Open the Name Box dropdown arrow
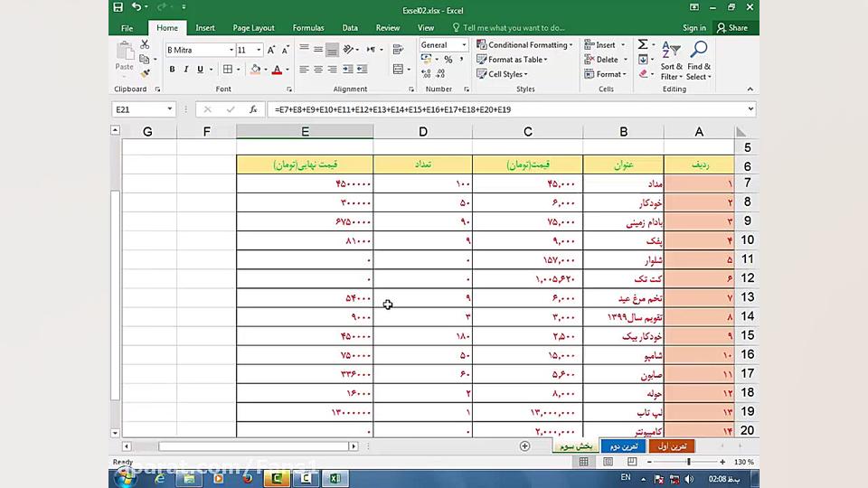Image resolution: width=868 pixels, height=488 pixels. [x=169, y=109]
